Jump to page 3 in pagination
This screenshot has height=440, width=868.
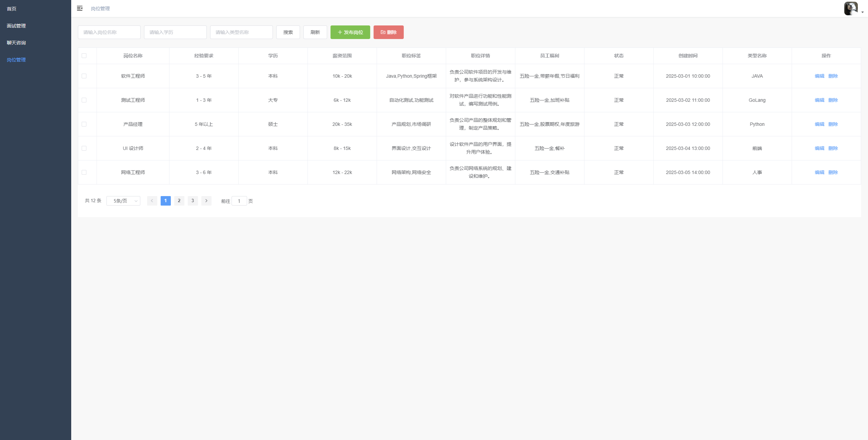[x=193, y=201]
